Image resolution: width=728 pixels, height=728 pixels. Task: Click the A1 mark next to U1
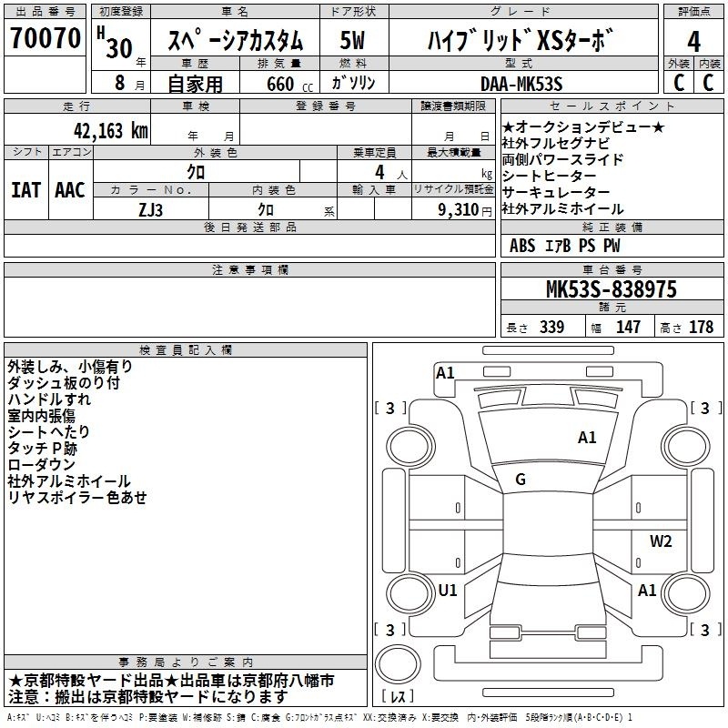647,591
